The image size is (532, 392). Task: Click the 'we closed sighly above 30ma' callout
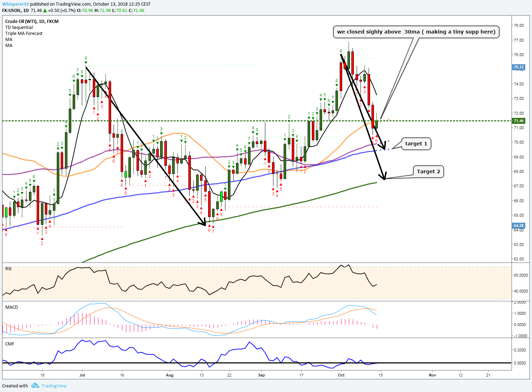point(416,32)
